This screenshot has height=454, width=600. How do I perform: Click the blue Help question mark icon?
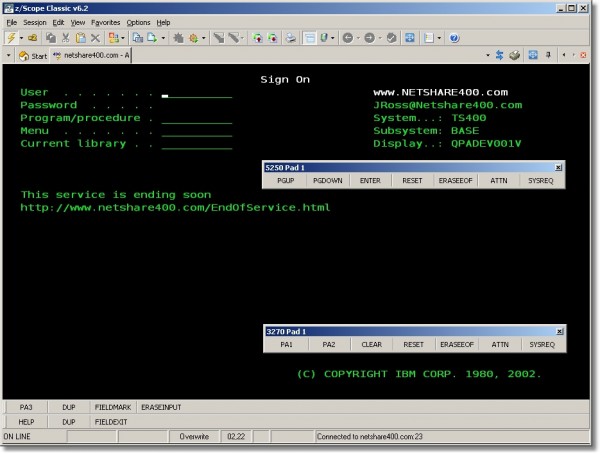(454, 38)
